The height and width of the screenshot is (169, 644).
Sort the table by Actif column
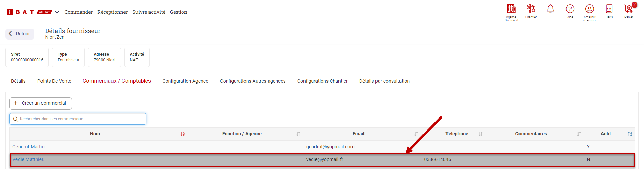(x=630, y=134)
